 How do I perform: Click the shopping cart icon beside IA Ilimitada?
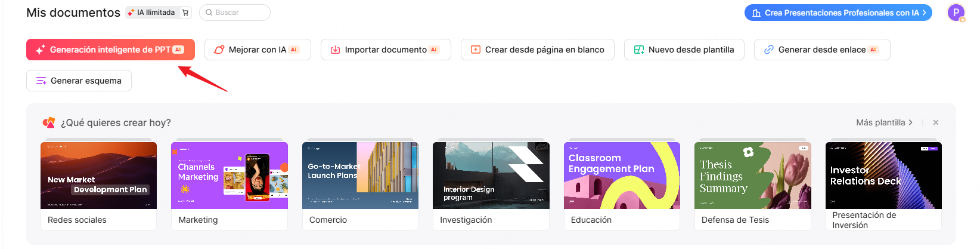[185, 13]
